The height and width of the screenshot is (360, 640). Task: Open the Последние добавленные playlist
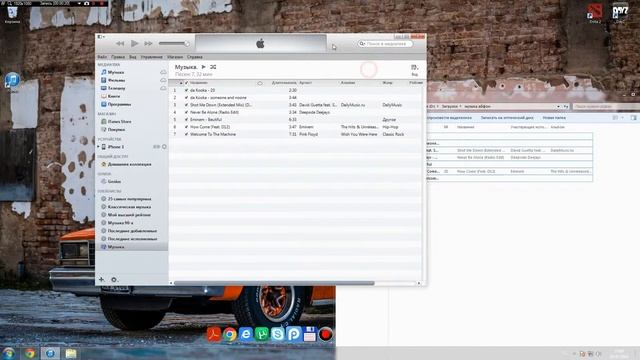click(x=132, y=231)
